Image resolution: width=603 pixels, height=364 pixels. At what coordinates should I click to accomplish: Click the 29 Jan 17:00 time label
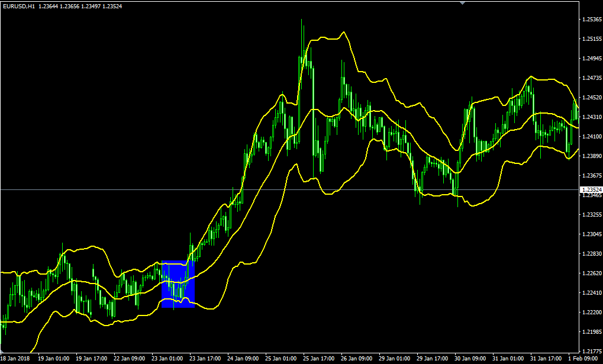tap(433, 359)
